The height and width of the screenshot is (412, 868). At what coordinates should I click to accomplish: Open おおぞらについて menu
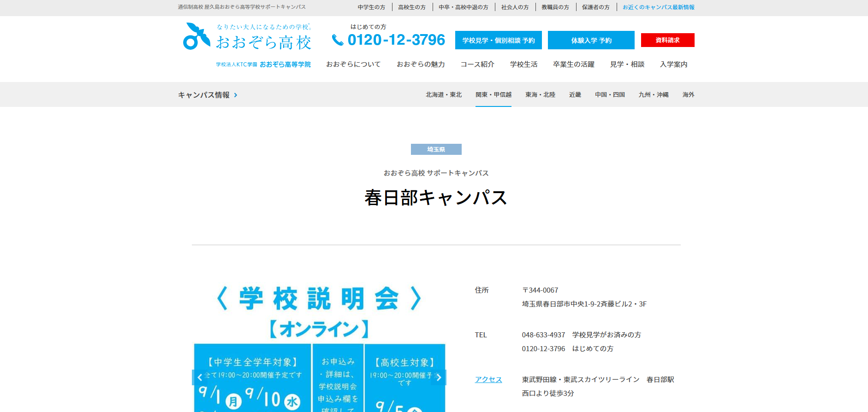353,65
